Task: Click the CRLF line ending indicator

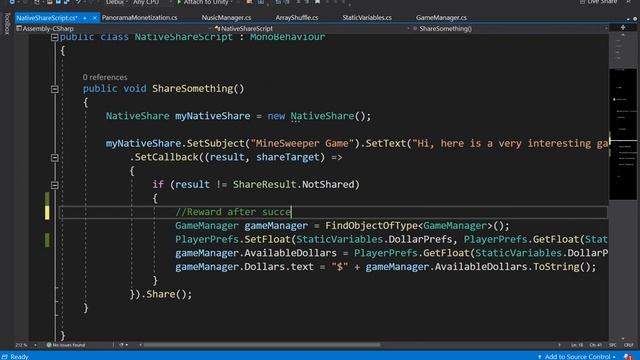Action: point(629,345)
